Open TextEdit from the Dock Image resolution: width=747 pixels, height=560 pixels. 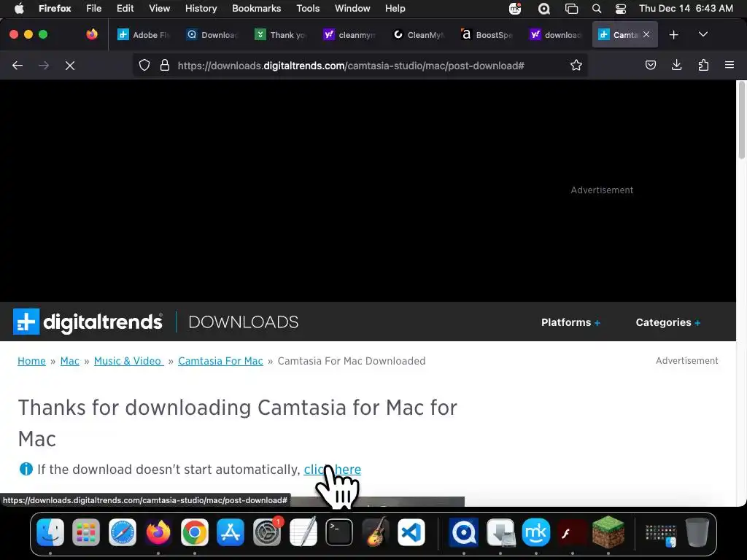pos(303,532)
